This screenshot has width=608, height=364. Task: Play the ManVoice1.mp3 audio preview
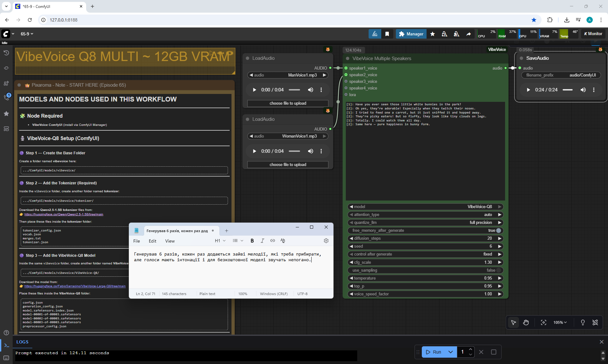click(x=254, y=90)
